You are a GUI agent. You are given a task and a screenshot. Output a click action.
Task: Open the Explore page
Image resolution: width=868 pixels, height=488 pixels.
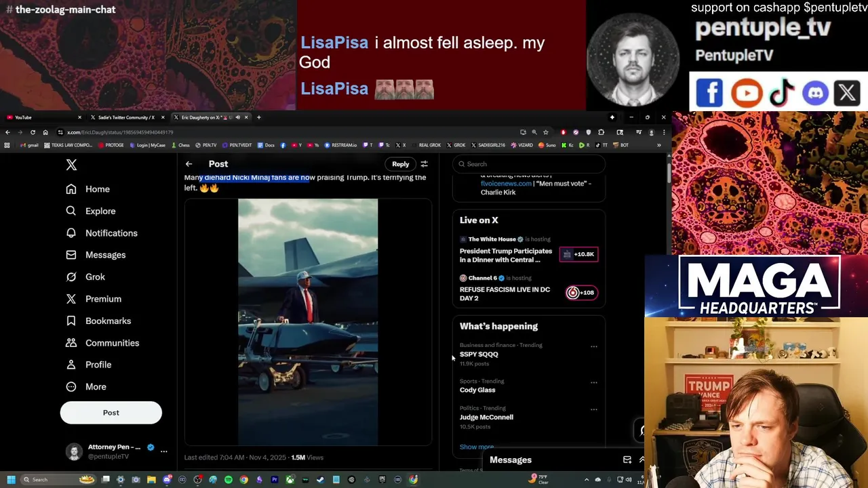tap(90, 211)
